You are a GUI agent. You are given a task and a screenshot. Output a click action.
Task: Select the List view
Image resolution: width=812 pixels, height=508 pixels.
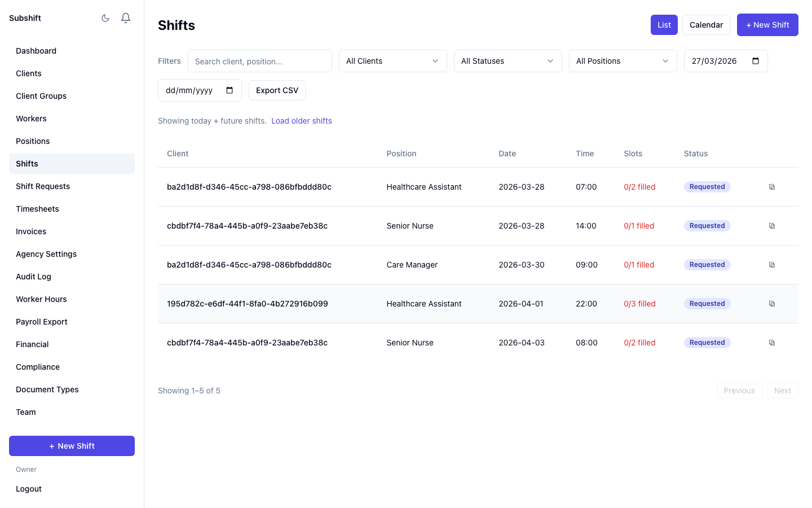(x=664, y=24)
